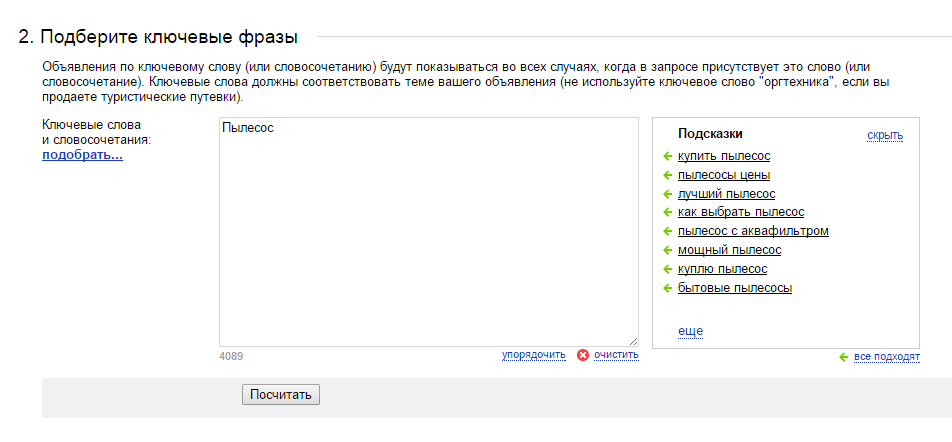Click green arrow next to 'лучший пылесос'
This screenshot has height=442, width=952.
[x=667, y=194]
